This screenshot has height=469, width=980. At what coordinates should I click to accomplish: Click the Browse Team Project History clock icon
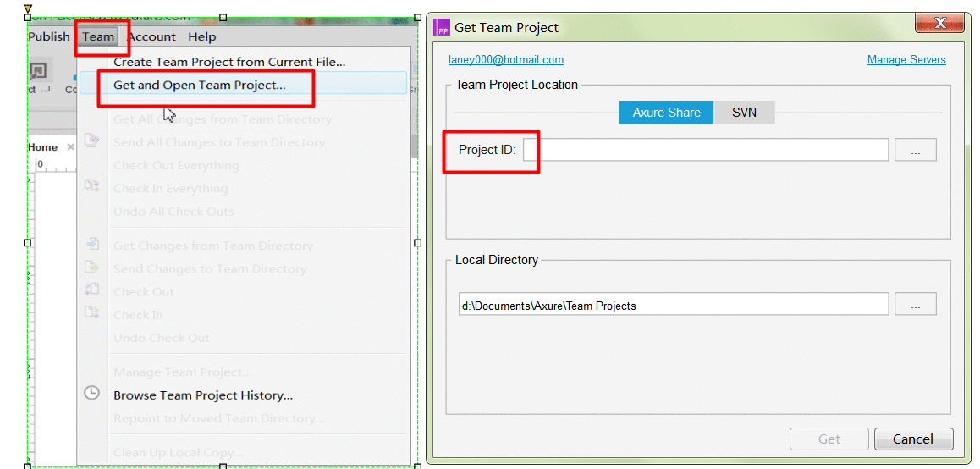coord(92,393)
